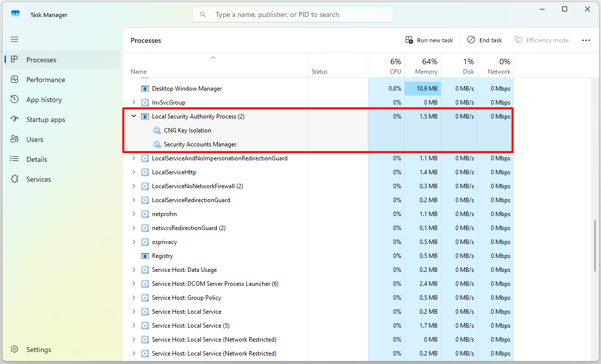Viewport: 601px width, 364px height.
Task: Collapse Local Security Authority Process group
Action: click(134, 116)
